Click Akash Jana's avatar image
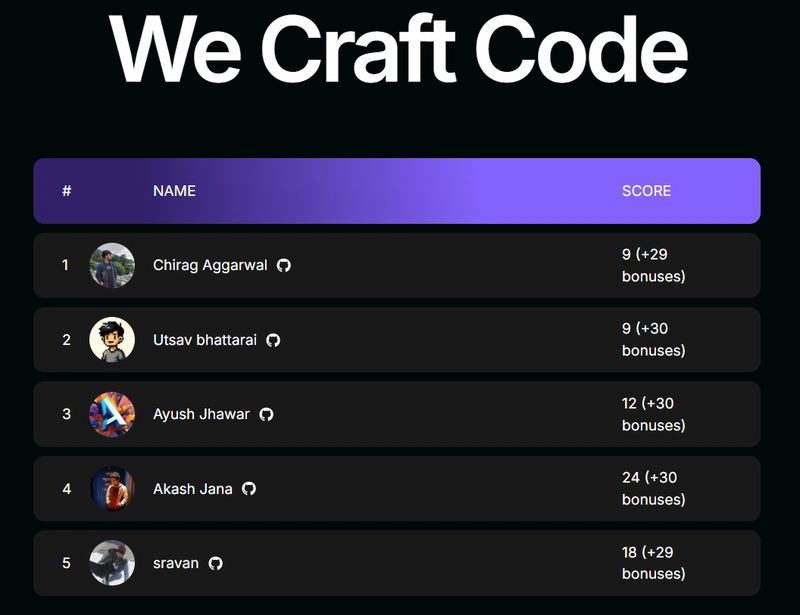The width and height of the screenshot is (800, 615). [112, 489]
